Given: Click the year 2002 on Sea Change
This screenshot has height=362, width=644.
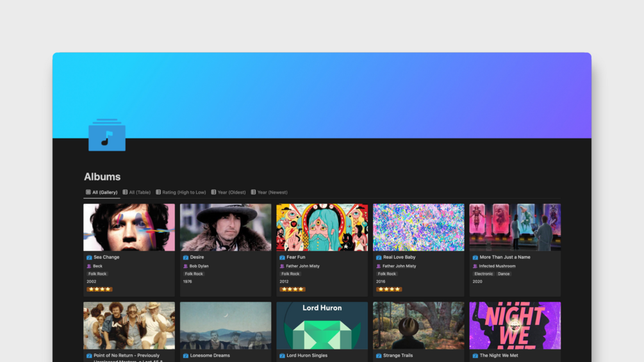Looking at the screenshot, I should (91, 281).
